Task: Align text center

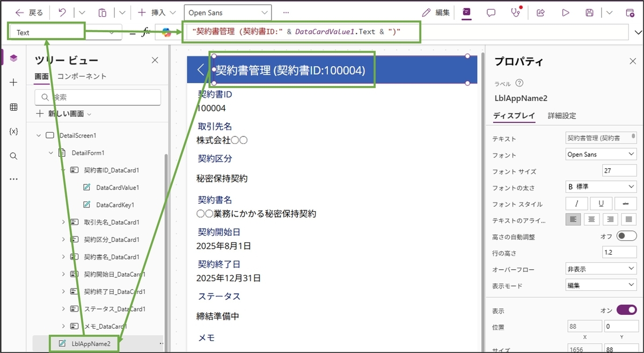Action: tap(591, 220)
